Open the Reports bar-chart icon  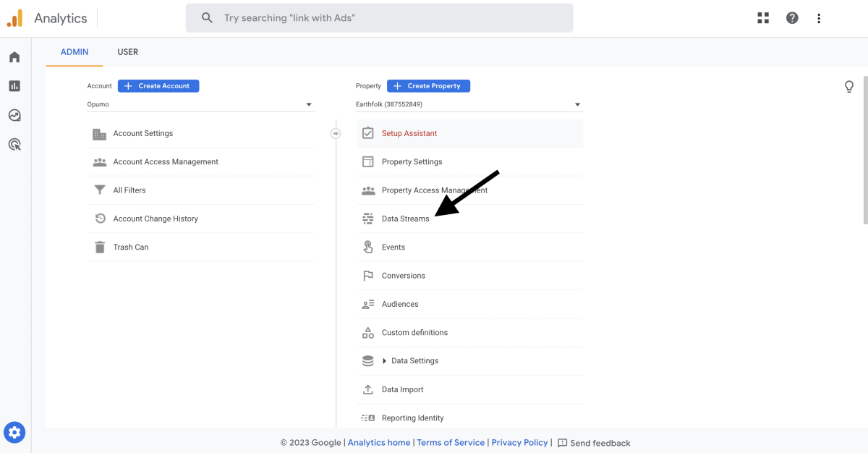click(14, 86)
